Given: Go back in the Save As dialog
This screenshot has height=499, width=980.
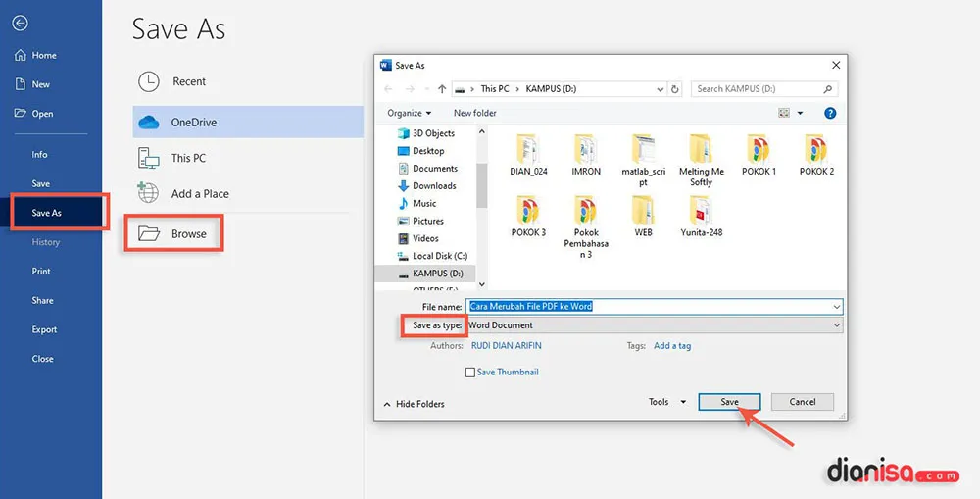Looking at the screenshot, I should [388, 89].
